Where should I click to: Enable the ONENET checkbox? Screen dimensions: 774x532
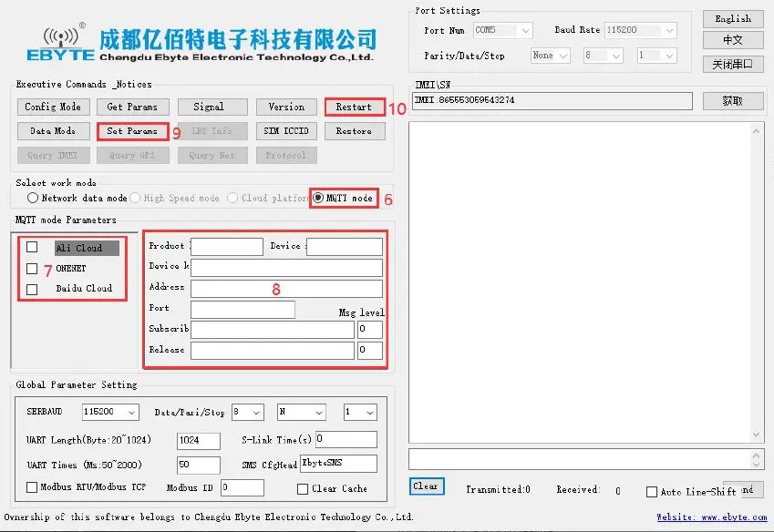[x=32, y=268]
